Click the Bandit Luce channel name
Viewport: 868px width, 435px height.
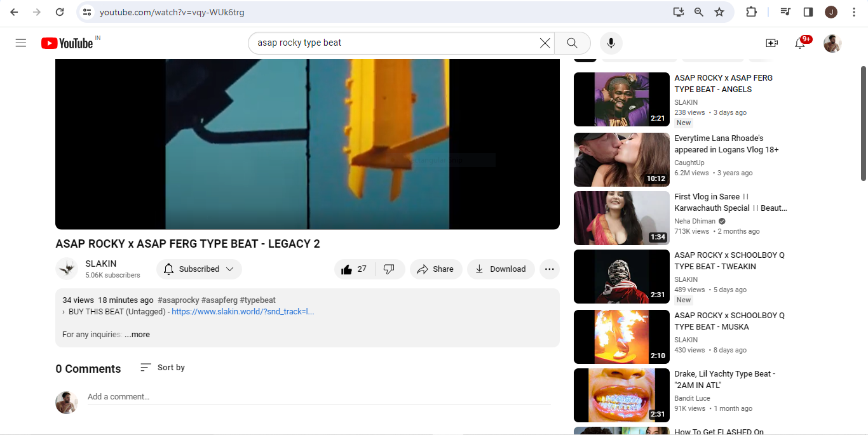pyautogui.click(x=692, y=398)
